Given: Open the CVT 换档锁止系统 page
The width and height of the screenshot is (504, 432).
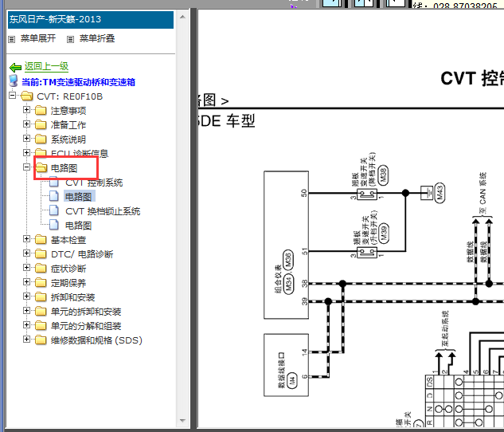Looking at the screenshot, I should (x=103, y=211).
